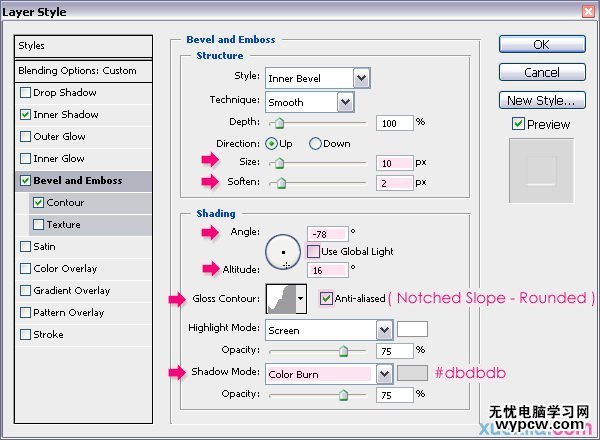Uncheck the Inner Shadow checkbox
Screen dimensions: 600x440
(x=25, y=114)
